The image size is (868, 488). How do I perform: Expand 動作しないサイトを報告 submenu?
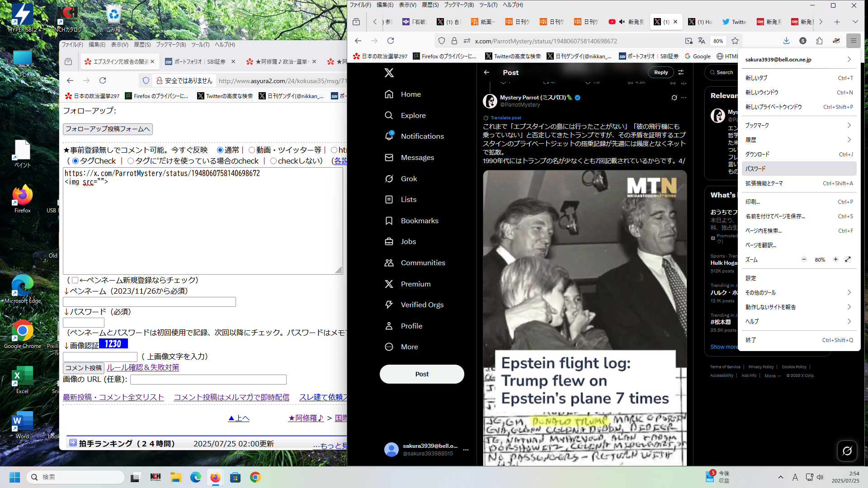(x=799, y=307)
